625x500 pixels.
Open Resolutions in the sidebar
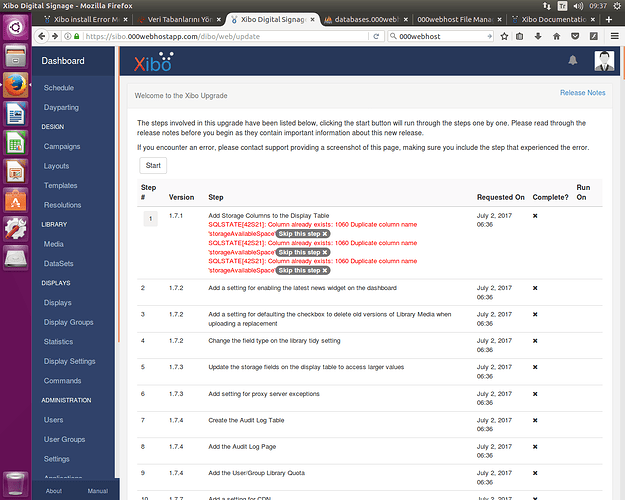click(x=63, y=205)
